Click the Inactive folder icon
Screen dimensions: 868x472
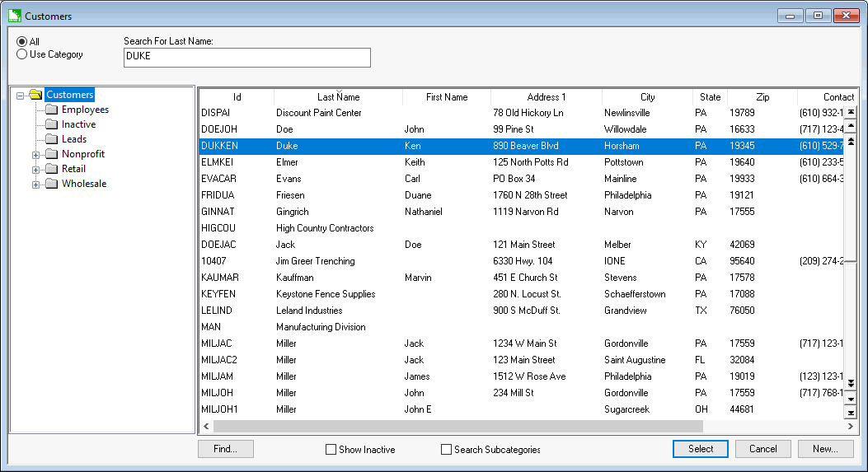pos(51,124)
